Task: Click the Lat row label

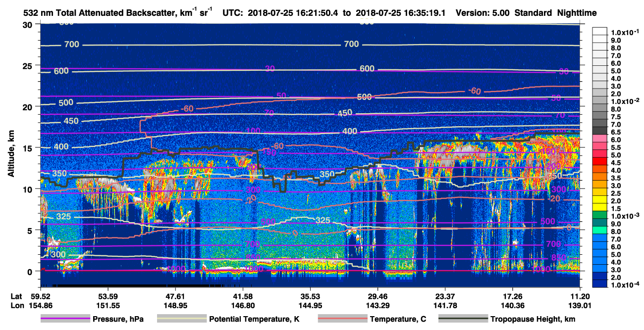Action: point(16,296)
